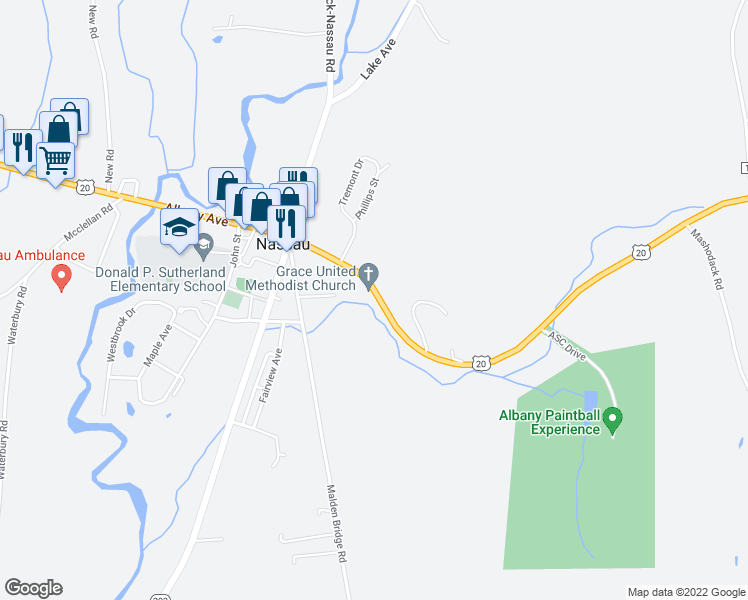Open the red Nassau Ambulance pin
The height and width of the screenshot is (600, 748).
(62, 278)
